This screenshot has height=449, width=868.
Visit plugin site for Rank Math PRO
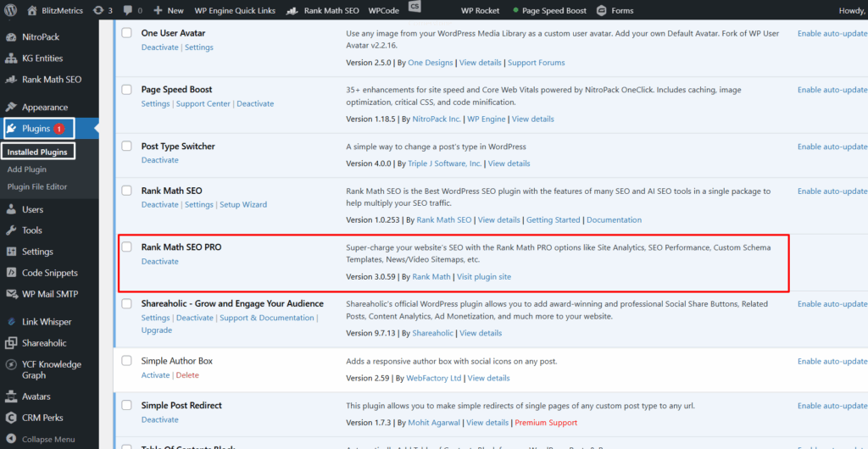click(x=484, y=276)
